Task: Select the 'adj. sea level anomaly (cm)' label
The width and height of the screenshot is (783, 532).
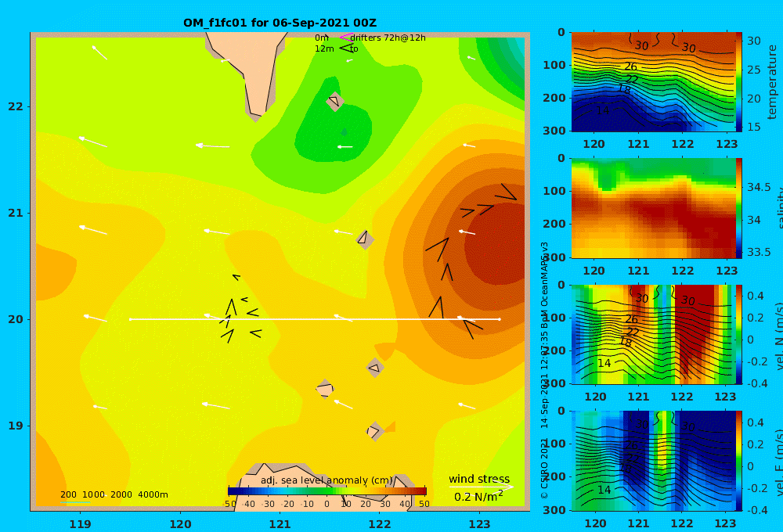Action: pyautogui.click(x=327, y=480)
